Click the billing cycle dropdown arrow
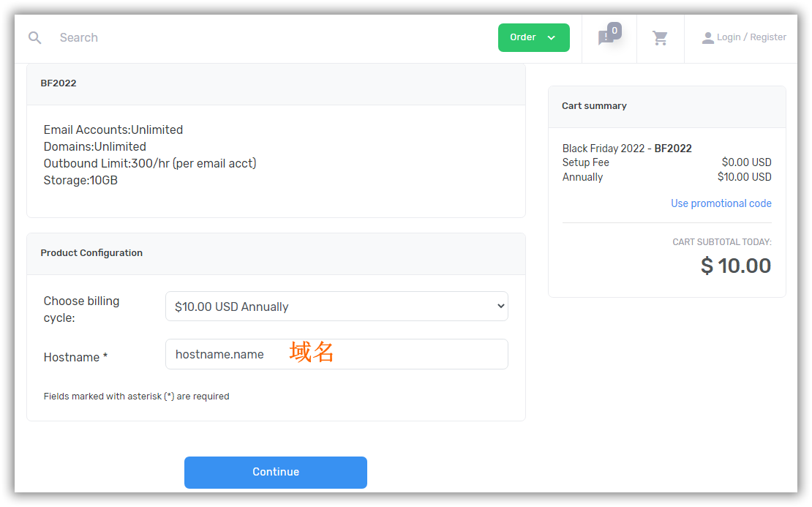 pyautogui.click(x=500, y=307)
